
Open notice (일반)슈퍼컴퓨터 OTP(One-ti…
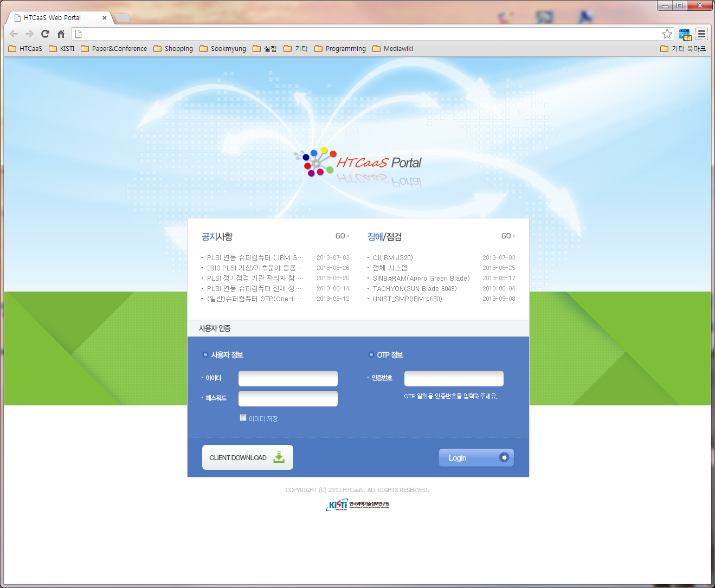[x=254, y=299]
